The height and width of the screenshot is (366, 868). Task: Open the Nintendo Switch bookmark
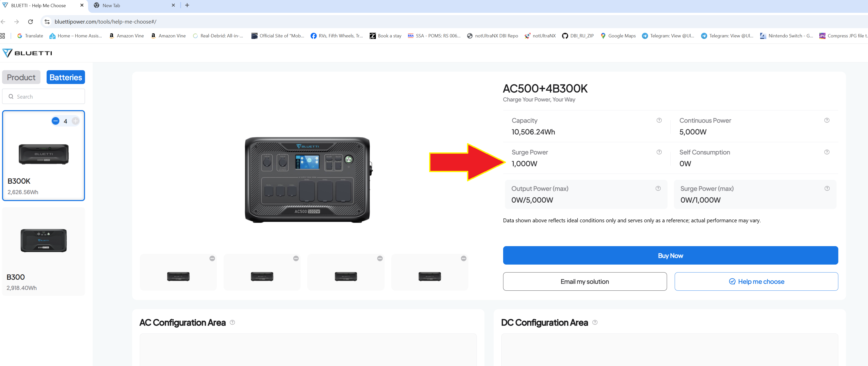[x=787, y=36]
